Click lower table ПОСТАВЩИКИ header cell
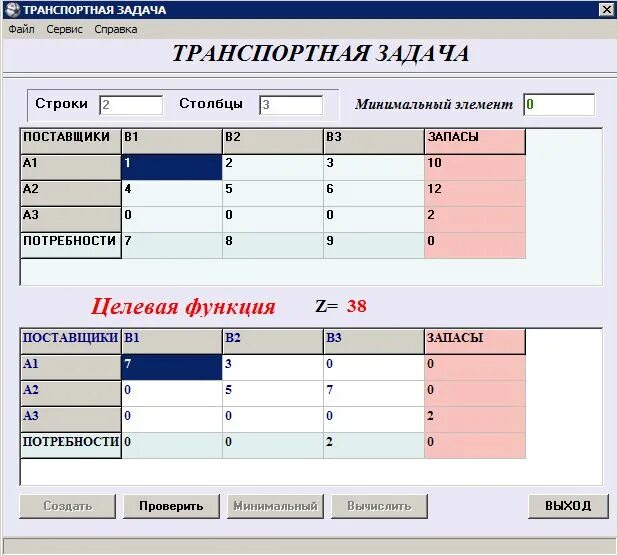618x556 pixels. [x=71, y=342]
